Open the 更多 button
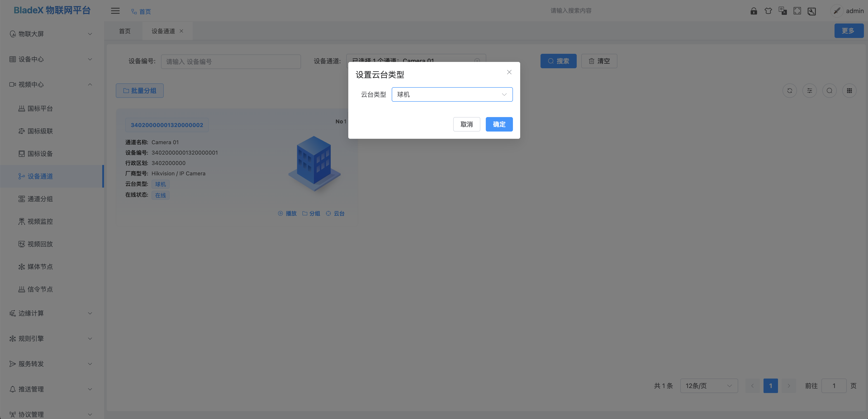This screenshot has width=868, height=419. point(849,31)
